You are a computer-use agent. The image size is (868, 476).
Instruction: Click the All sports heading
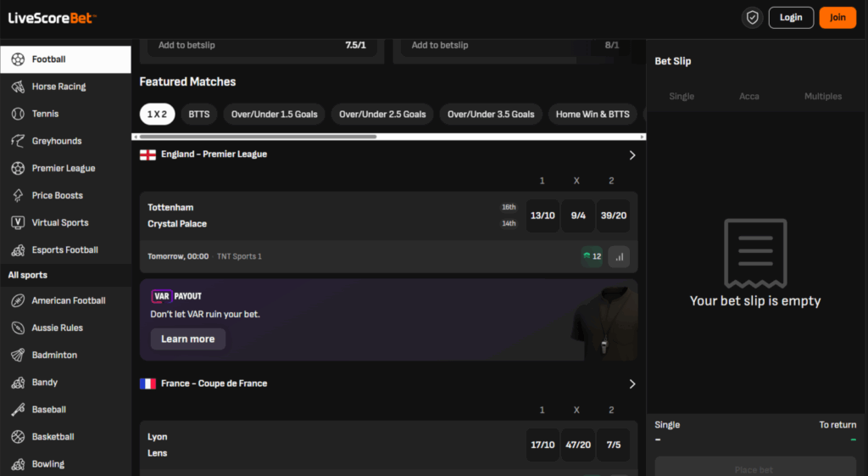click(28, 275)
